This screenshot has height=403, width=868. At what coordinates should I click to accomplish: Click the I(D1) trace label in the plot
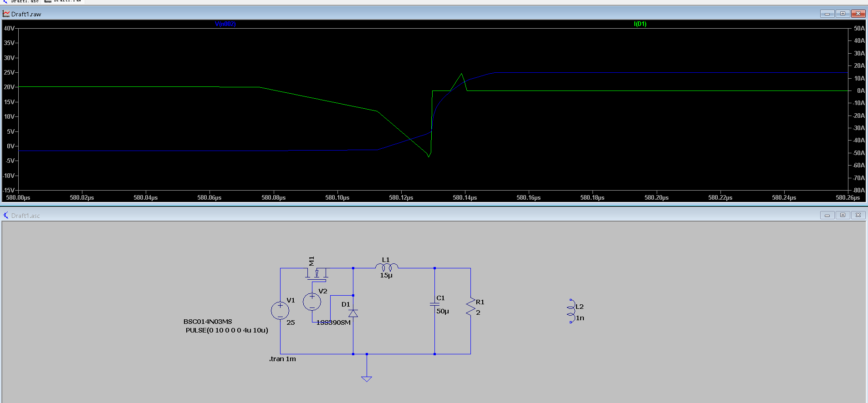[640, 24]
